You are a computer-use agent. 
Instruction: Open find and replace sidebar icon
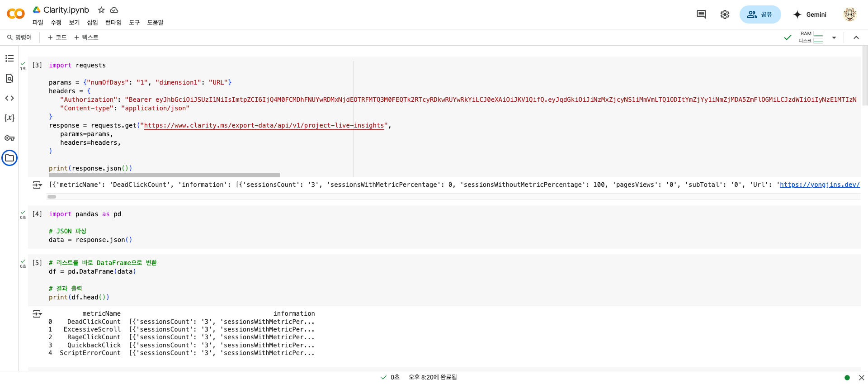point(9,78)
